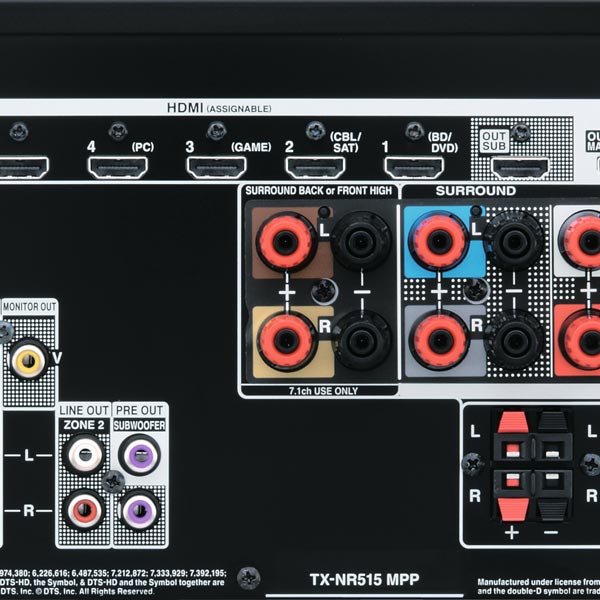Click the HDMI 4 (PC) input port

pos(118,168)
